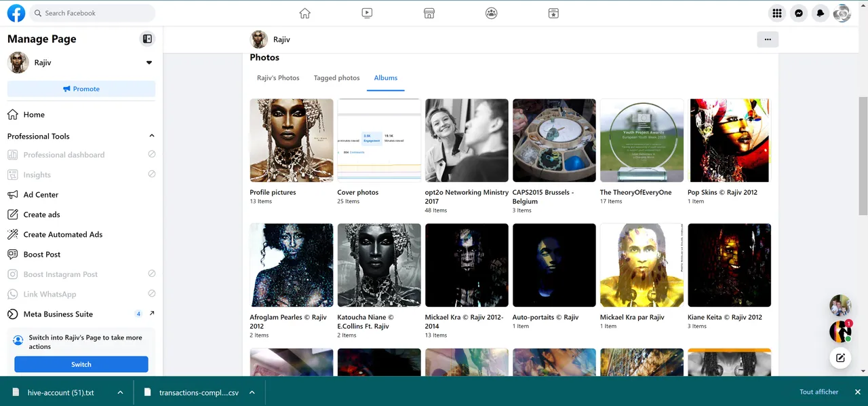868x406 pixels.
Task: Open the Gaming icon in top bar
Action: [553, 13]
